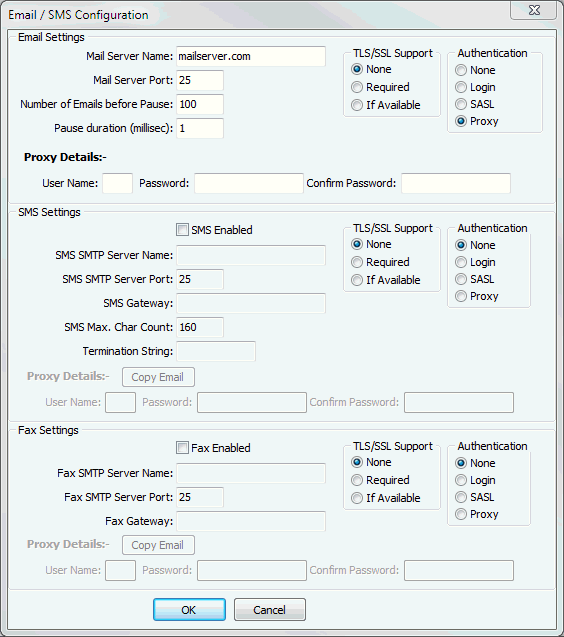The image size is (564, 637).
Task: Edit Number of Emails before Pause field
Action: (200, 104)
